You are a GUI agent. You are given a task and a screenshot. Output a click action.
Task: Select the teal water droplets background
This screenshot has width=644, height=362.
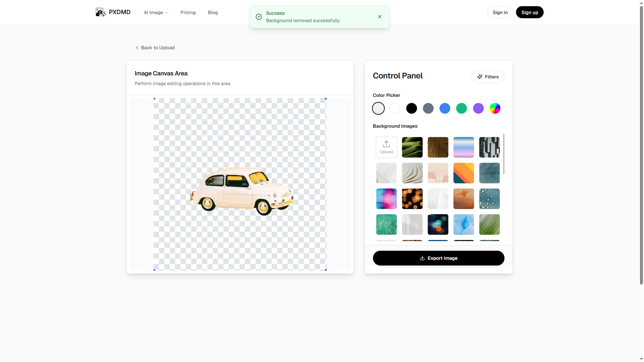490,199
